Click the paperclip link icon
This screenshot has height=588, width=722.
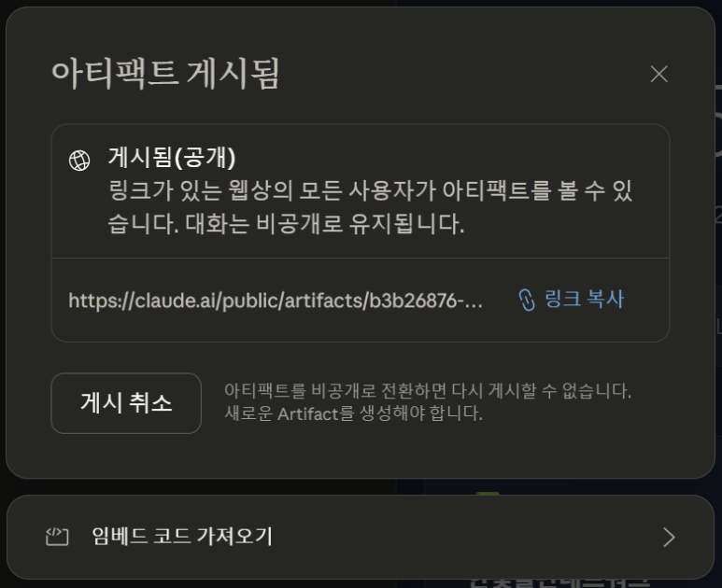click(527, 300)
